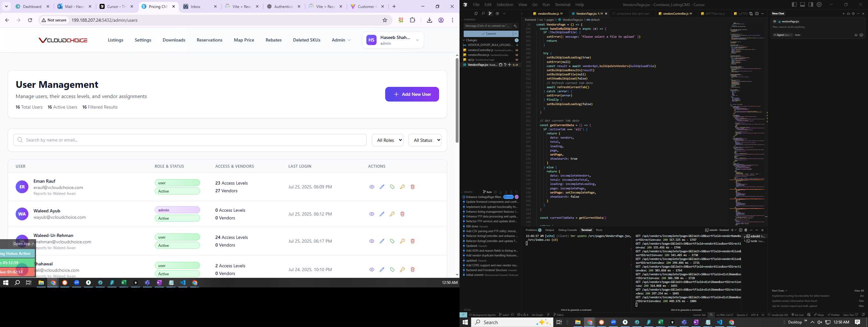Open Extensions view in Cursor toolbar
This screenshot has height=327, width=868.
click(x=498, y=13)
